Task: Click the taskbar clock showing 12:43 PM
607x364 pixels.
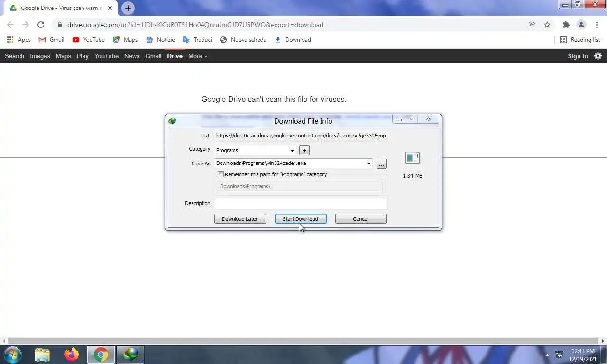Action: point(583,355)
